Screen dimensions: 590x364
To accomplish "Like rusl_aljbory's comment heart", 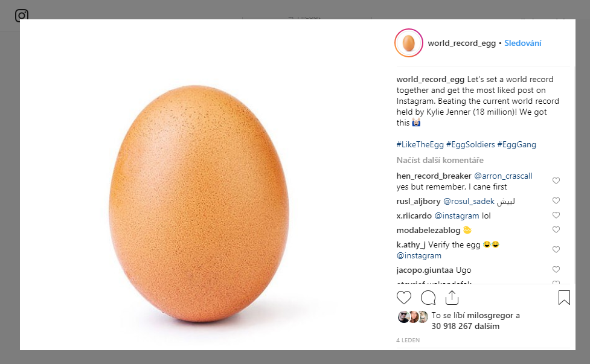I will click(x=556, y=201).
